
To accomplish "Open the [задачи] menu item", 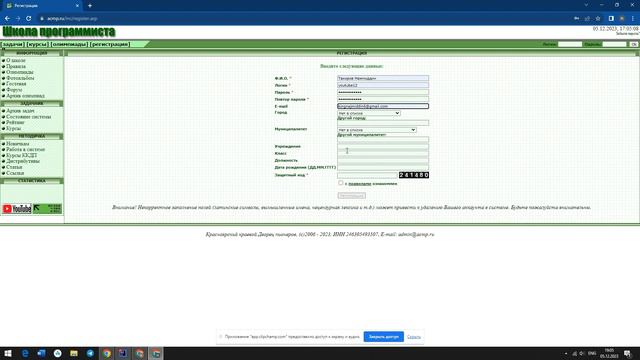I will pos(13,44).
